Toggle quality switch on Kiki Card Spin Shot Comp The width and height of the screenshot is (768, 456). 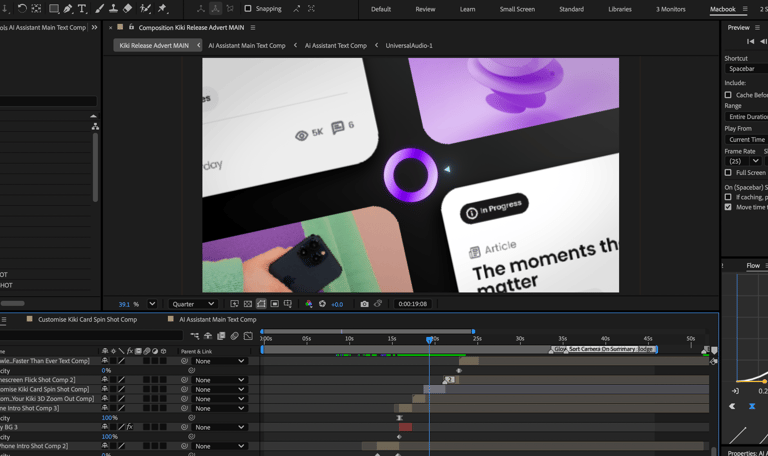(121, 389)
